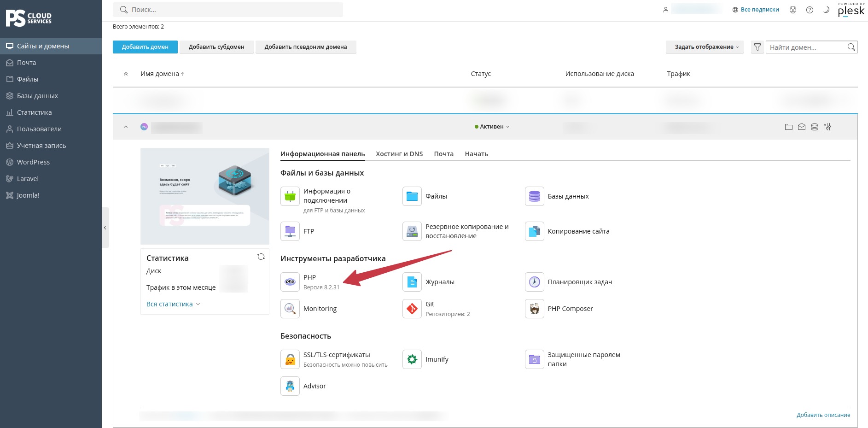This screenshot has width=868, height=428.
Task: Expand the Активен status dropdown
Action: point(492,127)
